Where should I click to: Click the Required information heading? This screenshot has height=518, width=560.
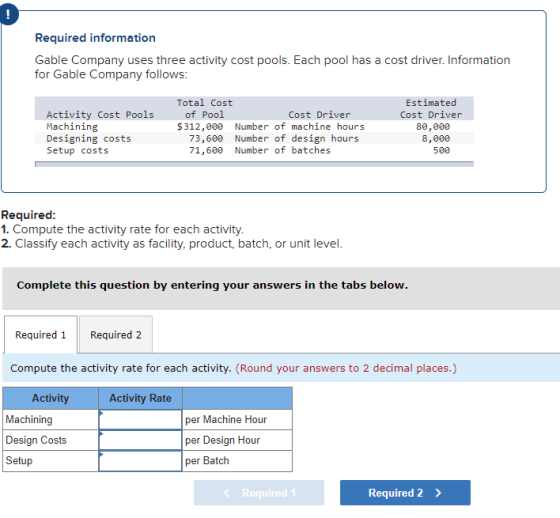(95, 38)
